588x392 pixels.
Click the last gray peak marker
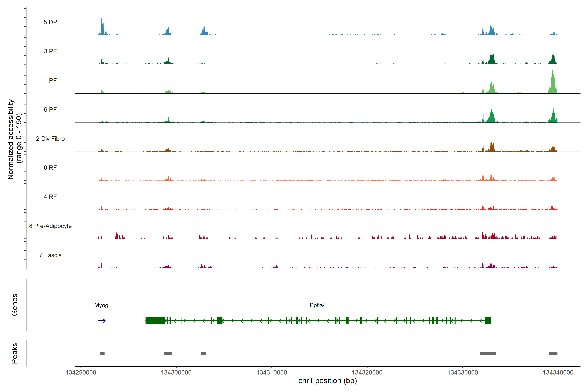tap(553, 353)
